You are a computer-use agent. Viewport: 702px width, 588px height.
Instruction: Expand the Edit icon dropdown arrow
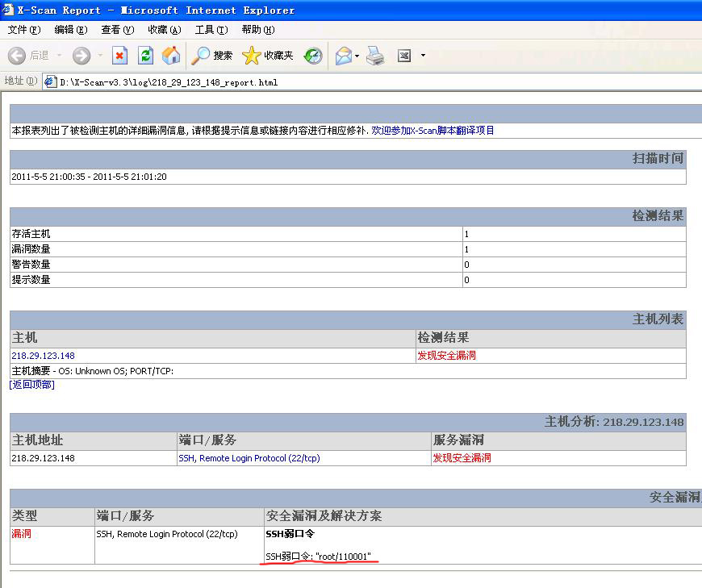[x=423, y=56]
